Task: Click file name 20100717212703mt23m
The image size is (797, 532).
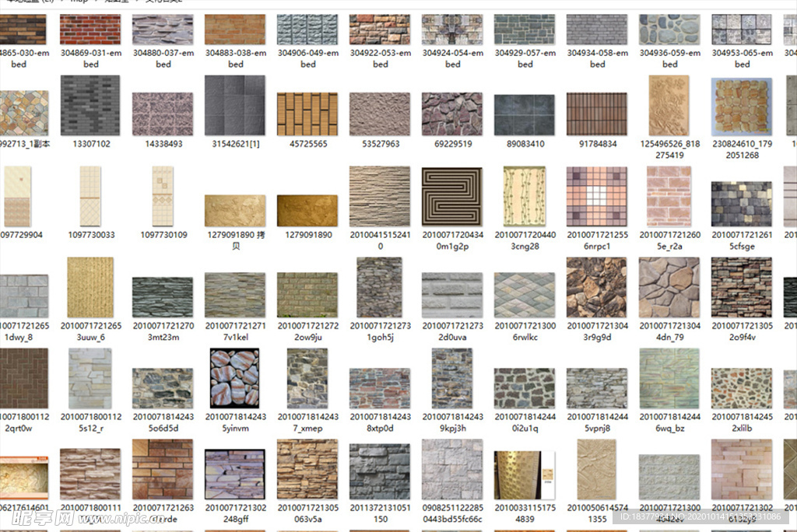Action: pos(163,331)
